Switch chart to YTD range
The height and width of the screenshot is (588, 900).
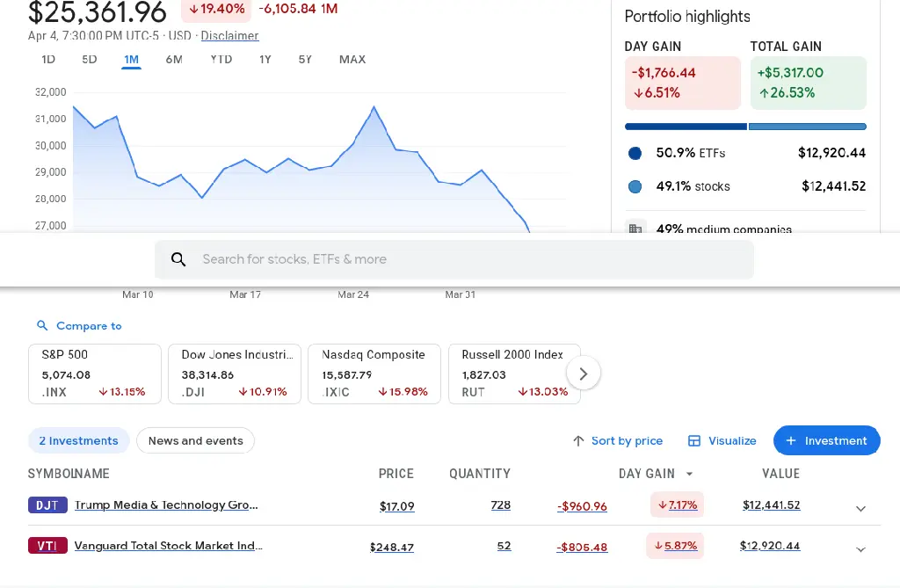[221, 60]
